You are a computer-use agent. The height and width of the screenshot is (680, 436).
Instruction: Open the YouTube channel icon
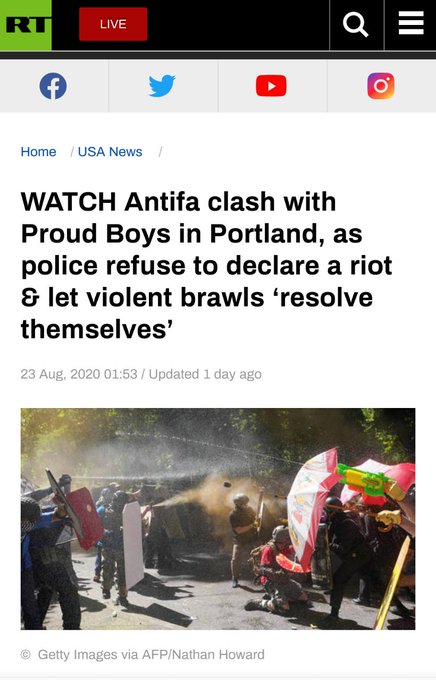(271, 86)
